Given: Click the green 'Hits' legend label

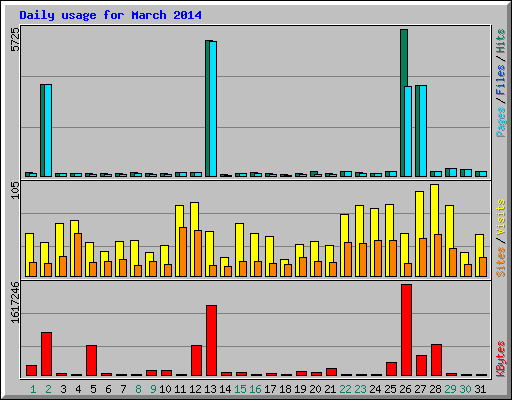Looking at the screenshot, I should (x=500, y=41).
